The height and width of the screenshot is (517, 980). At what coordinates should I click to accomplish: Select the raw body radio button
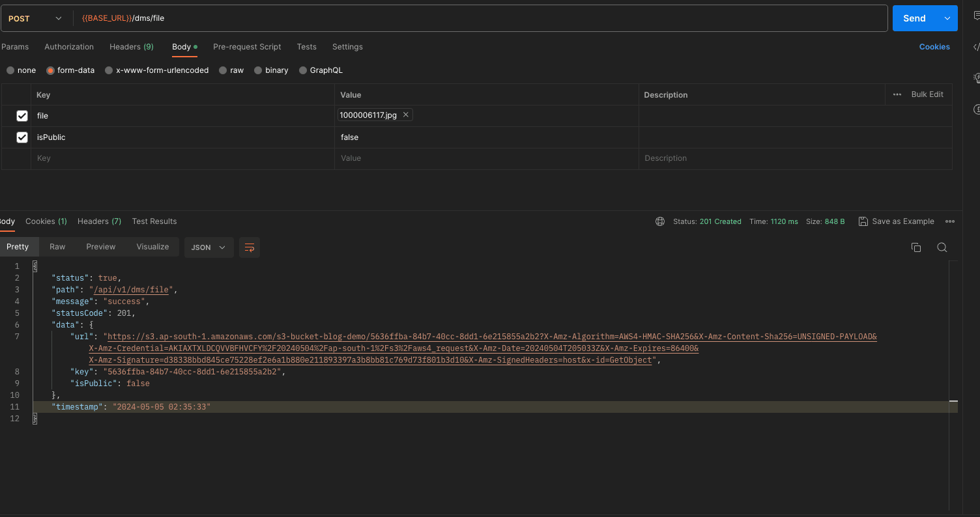(x=223, y=70)
